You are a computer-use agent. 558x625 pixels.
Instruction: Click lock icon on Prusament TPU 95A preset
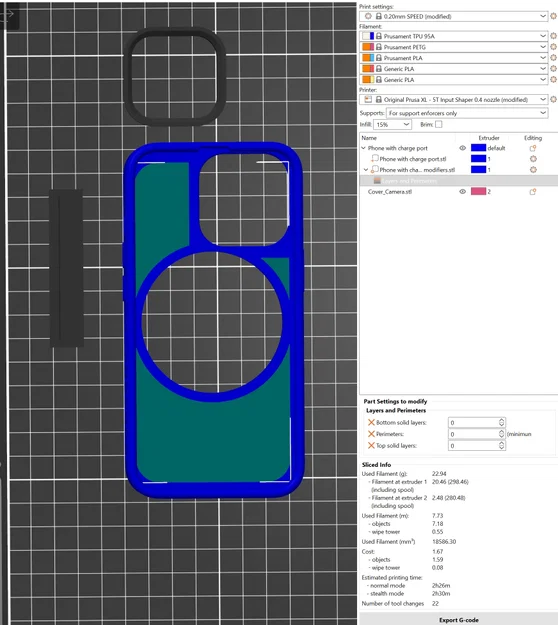coord(379,36)
